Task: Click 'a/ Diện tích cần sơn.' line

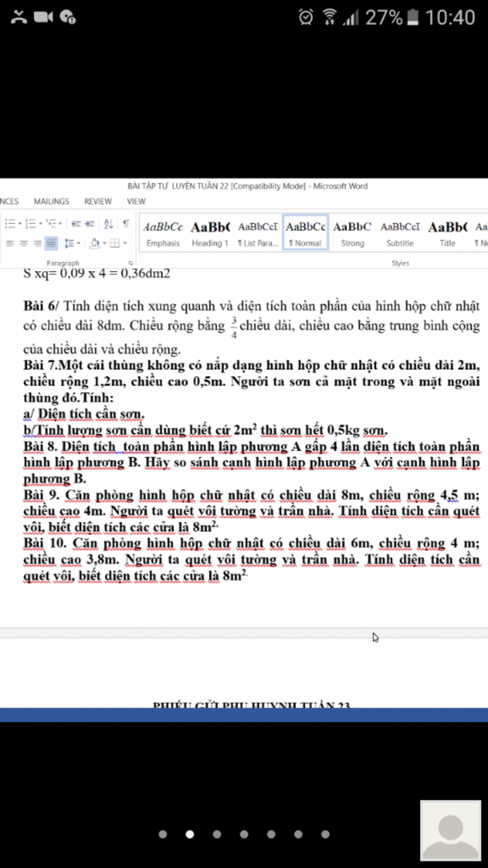Action: click(x=84, y=413)
